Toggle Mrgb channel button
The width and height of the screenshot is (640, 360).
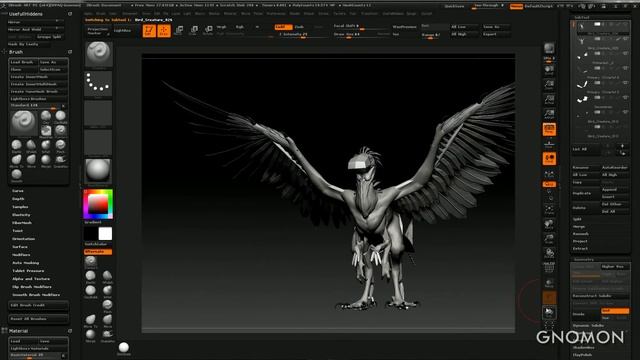click(x=222, y=27)
